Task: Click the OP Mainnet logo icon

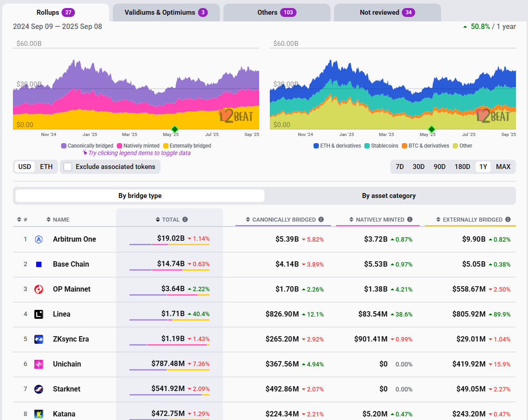Action: tap(39, 289)
